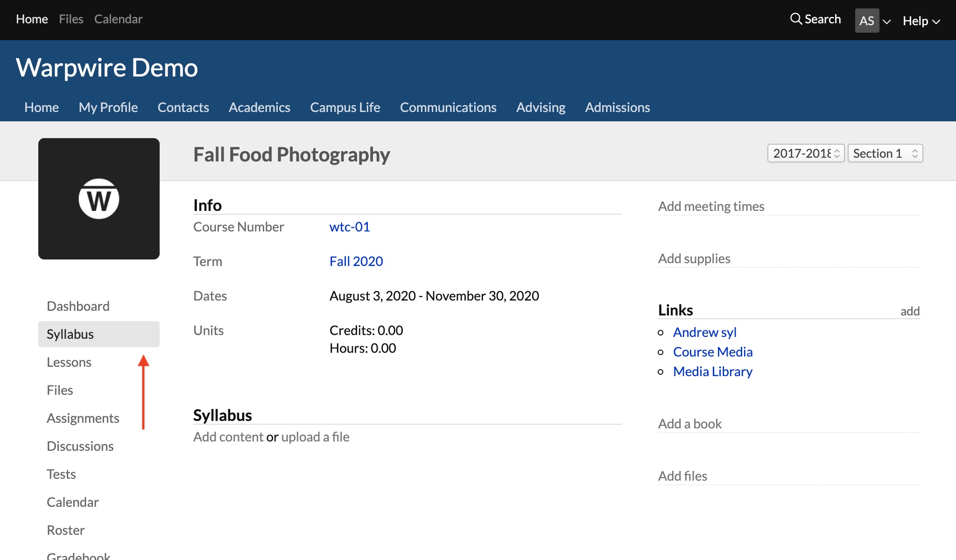The height and width of the screenshot is (560, 956).
Task: Open the AS user avatar menu
Action: pyautogui.click(x=867, y=21)
